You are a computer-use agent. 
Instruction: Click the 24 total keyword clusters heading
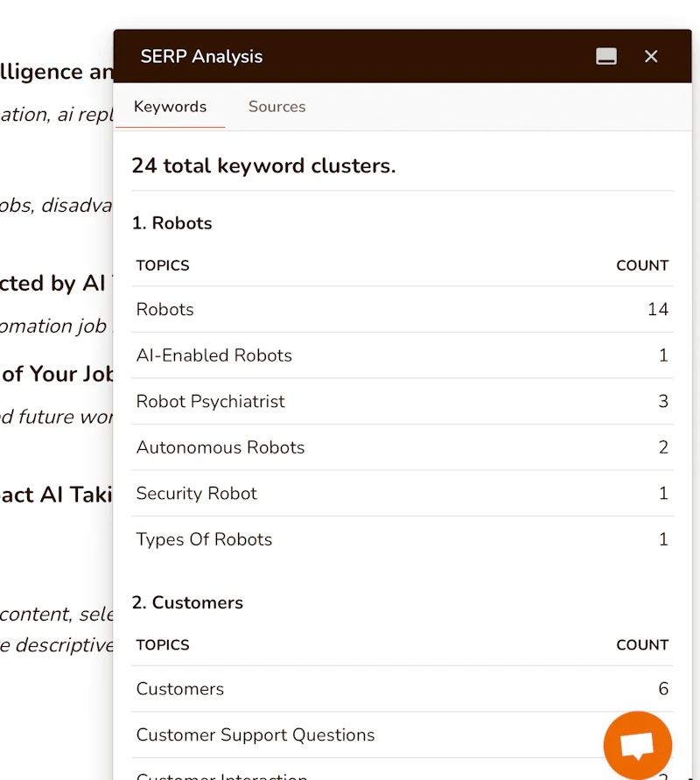[x=263, y=165]
